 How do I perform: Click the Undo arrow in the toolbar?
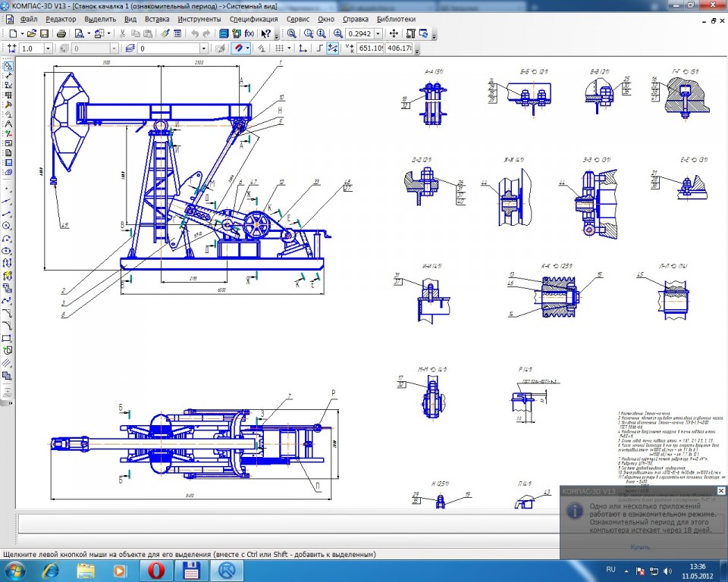tap(196, 33)
